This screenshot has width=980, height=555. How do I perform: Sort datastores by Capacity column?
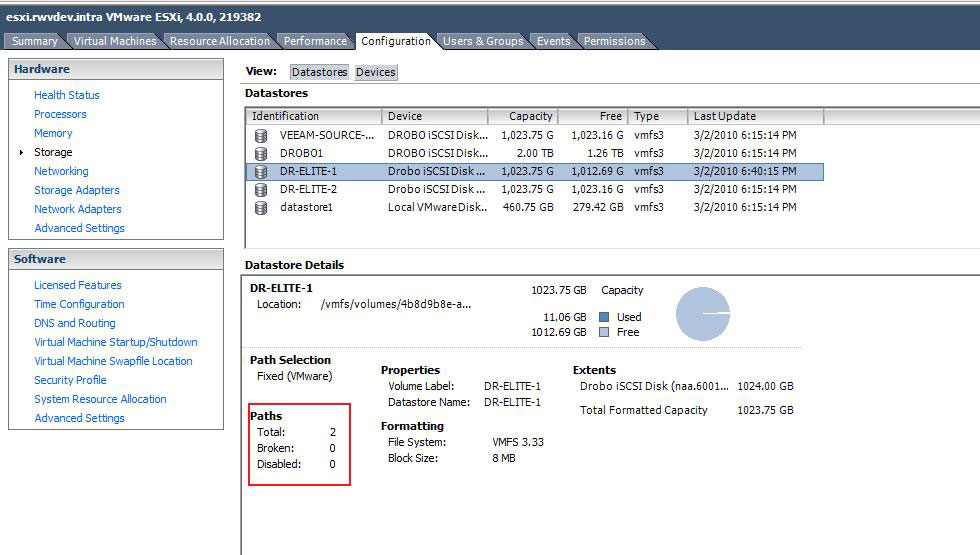(x=523, y=116)
